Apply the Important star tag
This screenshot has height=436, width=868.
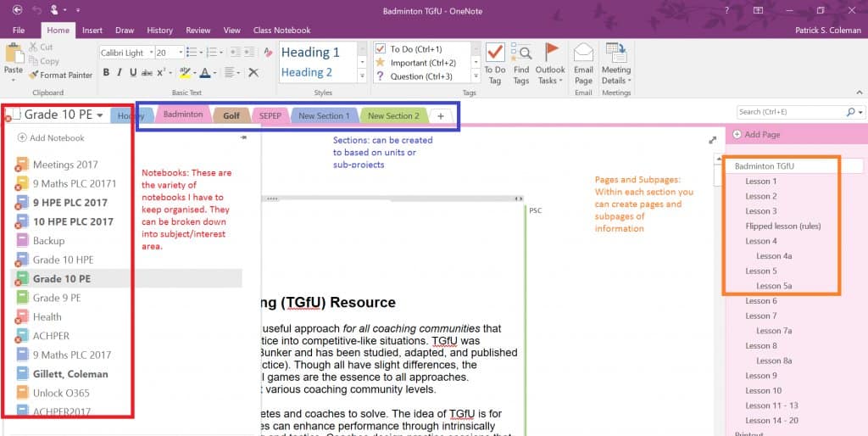[x=381, y=63]
